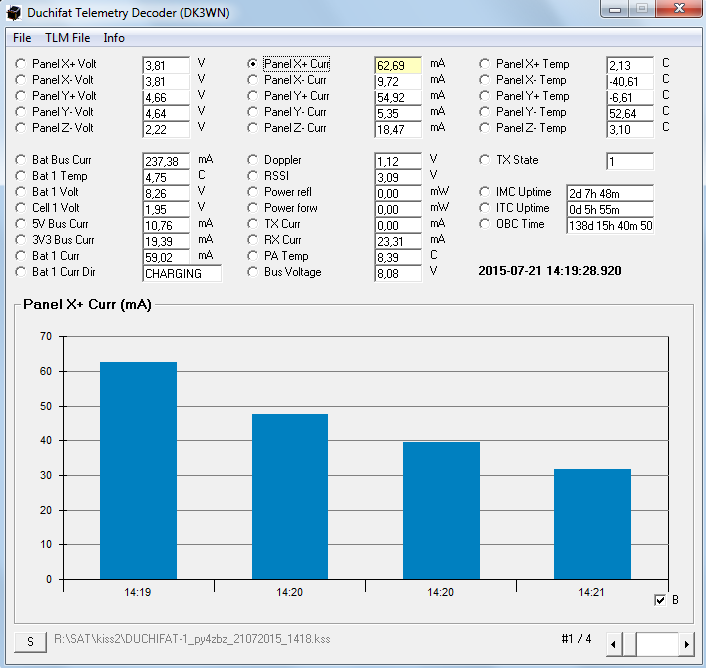The width and height of the screenshot is (706, 668).
Task: Click the Bat 1 Curr Dir CHARGING field
Action: tap(181, 273)
